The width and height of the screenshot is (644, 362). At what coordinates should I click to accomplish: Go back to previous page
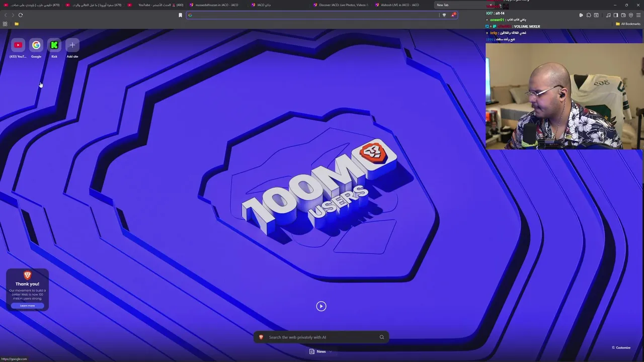(6, 15)
